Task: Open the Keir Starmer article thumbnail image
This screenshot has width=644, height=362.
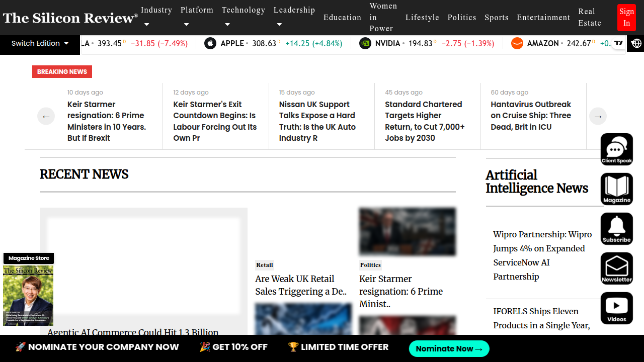Action: click(408, 232)
